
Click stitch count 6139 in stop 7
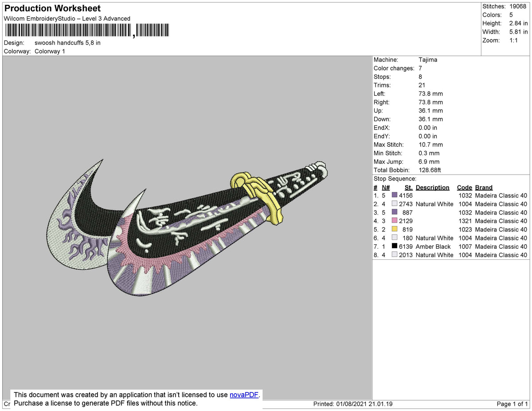tap(406, 247)
